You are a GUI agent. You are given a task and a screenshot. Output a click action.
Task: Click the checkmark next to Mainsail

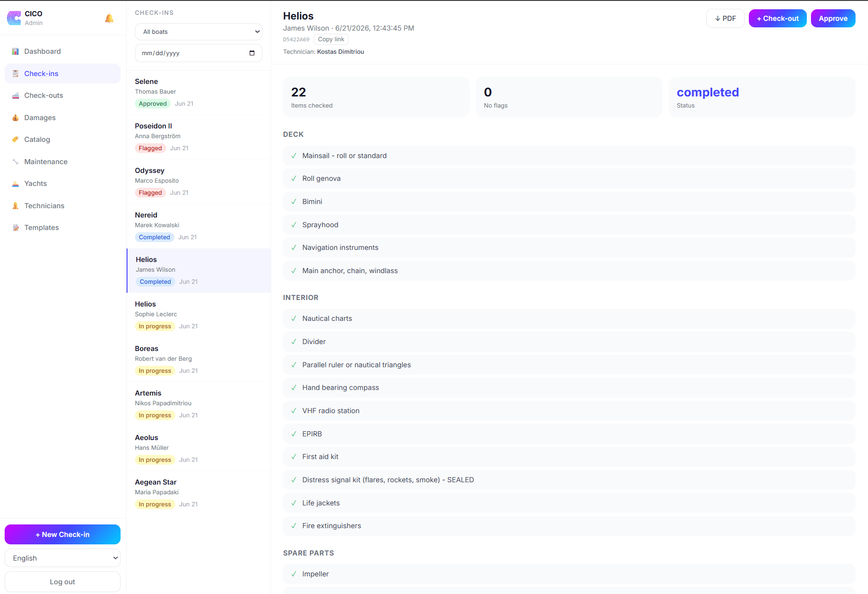click(294, 156)
